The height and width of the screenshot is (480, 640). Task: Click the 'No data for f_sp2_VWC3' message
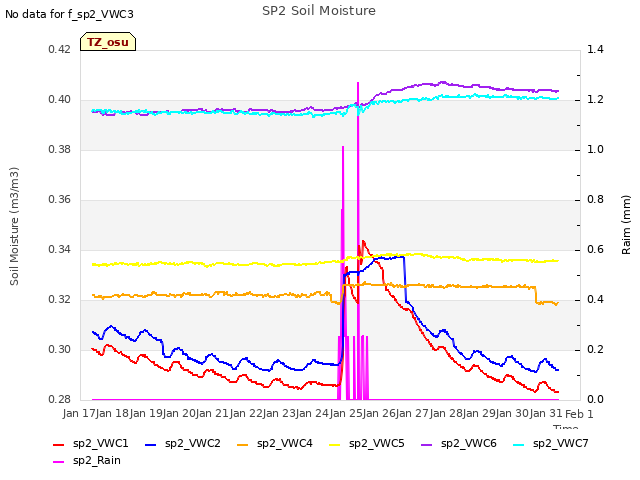click(69, 14)
